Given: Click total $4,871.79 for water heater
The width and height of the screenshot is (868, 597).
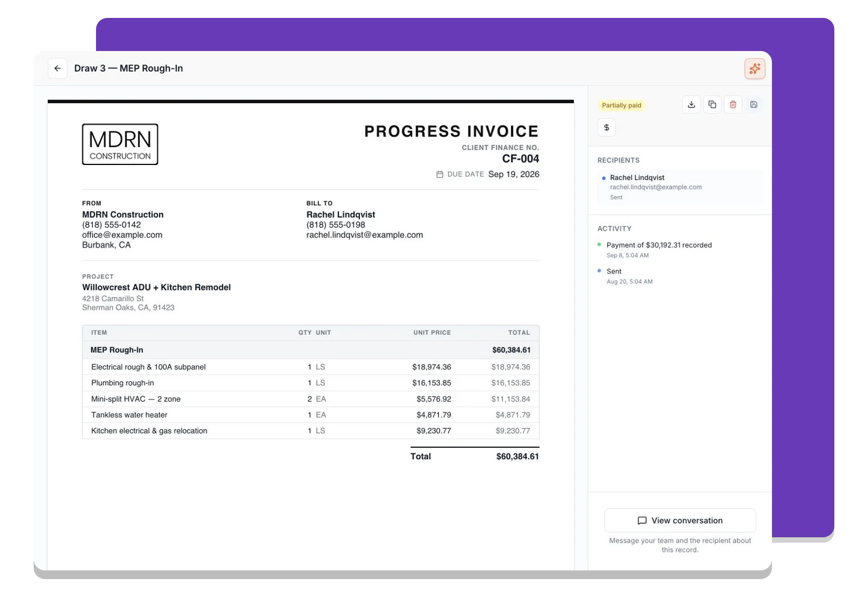Looking at the screenshot, I should pyautogui.click(x=513, y=415).
